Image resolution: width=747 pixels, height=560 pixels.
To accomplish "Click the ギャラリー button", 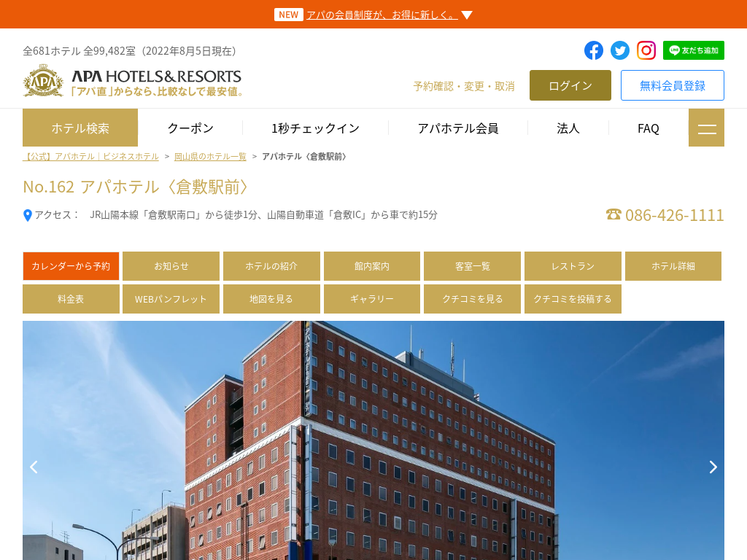I will [372, 299].
